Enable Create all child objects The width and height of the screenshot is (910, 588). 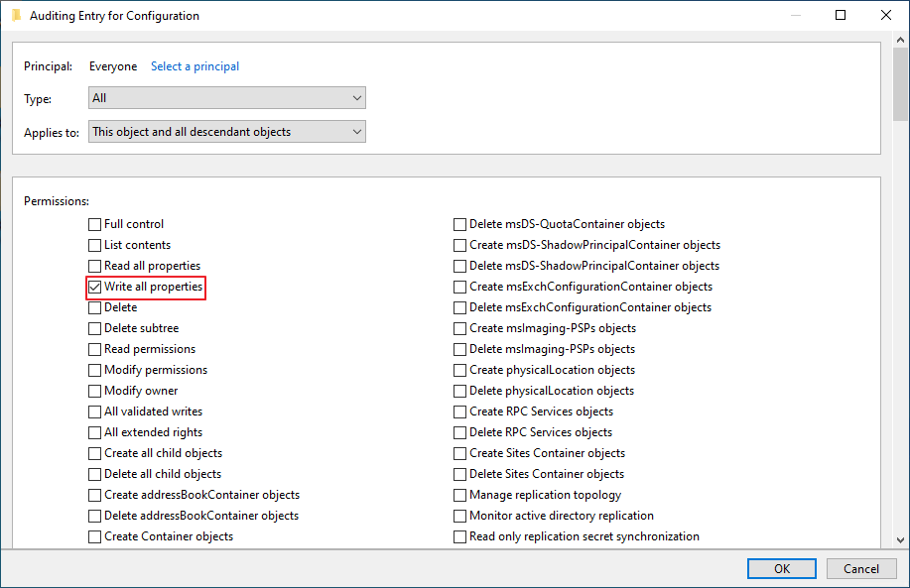coord(94,453)
